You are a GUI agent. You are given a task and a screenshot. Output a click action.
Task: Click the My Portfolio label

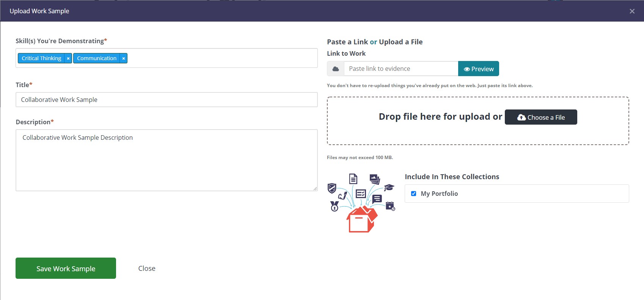pyautogui.click(x=439, y=194)
